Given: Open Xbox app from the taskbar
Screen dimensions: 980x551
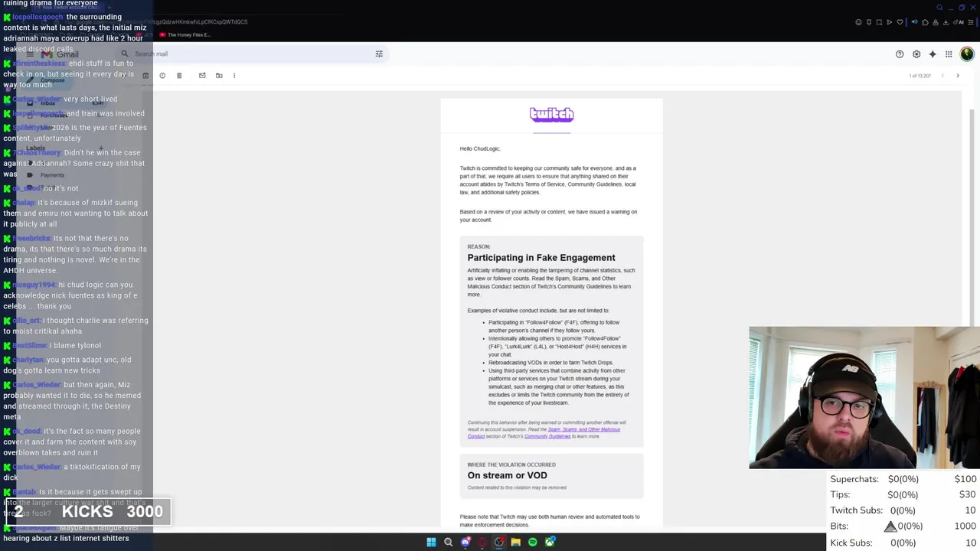Looking at the screenshot, I should click(x=550, y=542).
